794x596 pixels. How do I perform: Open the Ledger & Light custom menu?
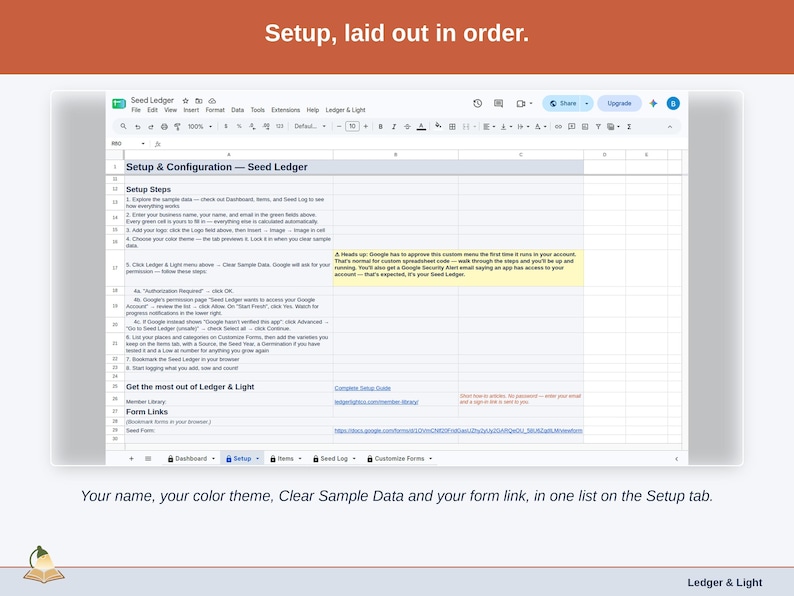(345, 110)
